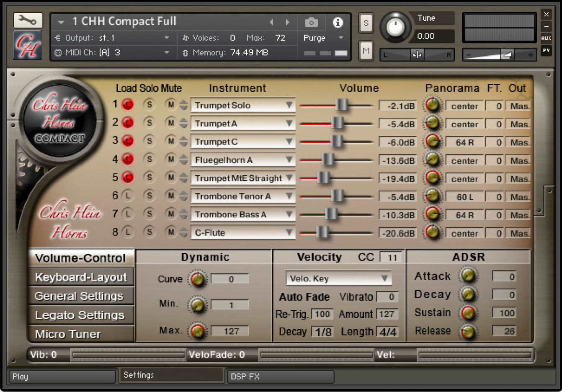Viewport: 562px width, 392px height.
Task: Click the Settings button at bottom
Action: point(171,375)
